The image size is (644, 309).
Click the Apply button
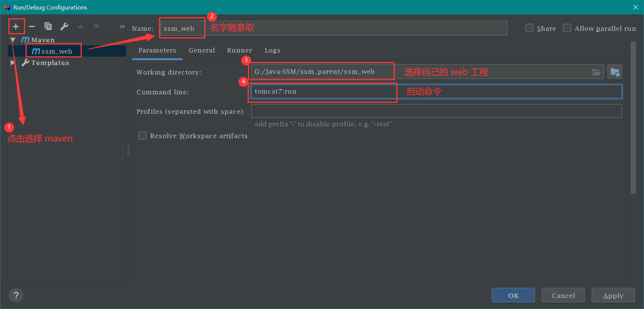[613, 295]
